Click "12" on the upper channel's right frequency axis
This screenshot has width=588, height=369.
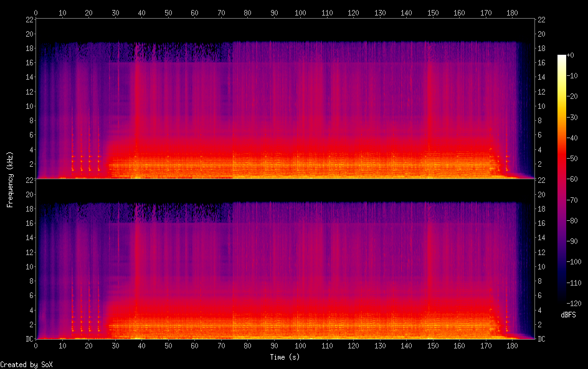(541, 91)
